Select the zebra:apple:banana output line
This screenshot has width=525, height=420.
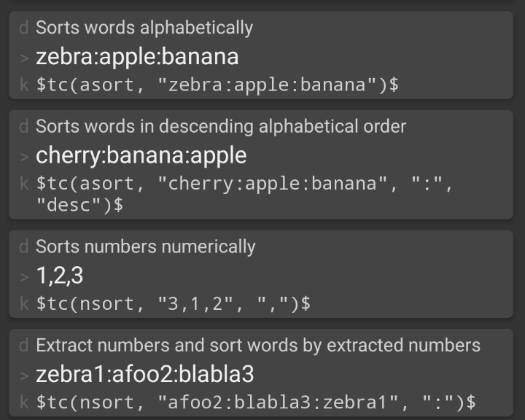[137, 56]
